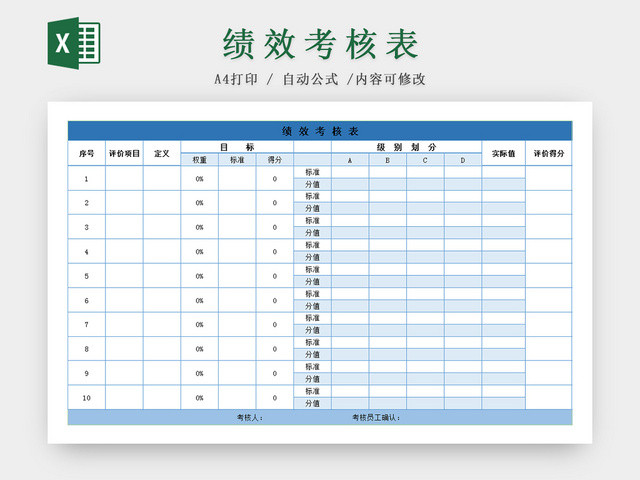Select the 权重 sub-header cell

[x=200, y=160]
